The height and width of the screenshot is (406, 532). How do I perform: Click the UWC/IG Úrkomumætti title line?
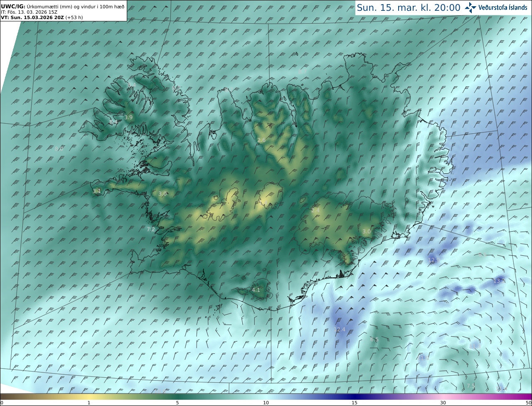(63, 7)
